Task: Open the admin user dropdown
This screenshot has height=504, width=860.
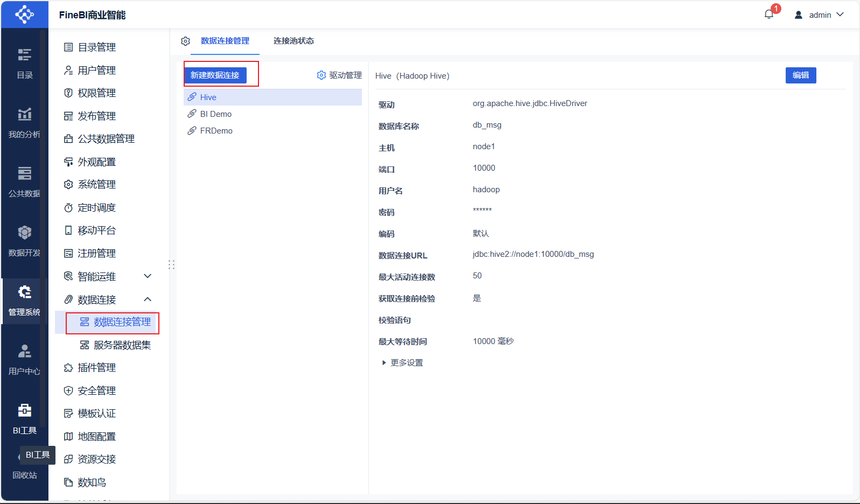Action: [x=819, y=15]
